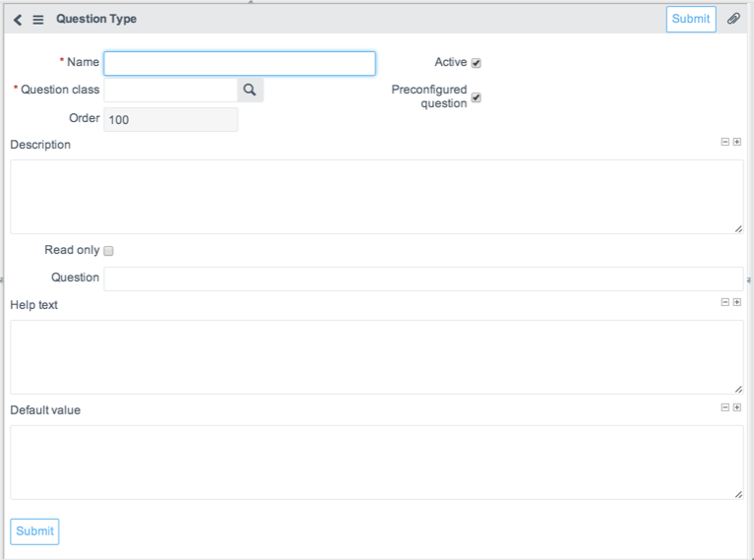Click the Question input field
Screen dimensions: 754x560
pyautogui.click(x=423, y=279)
